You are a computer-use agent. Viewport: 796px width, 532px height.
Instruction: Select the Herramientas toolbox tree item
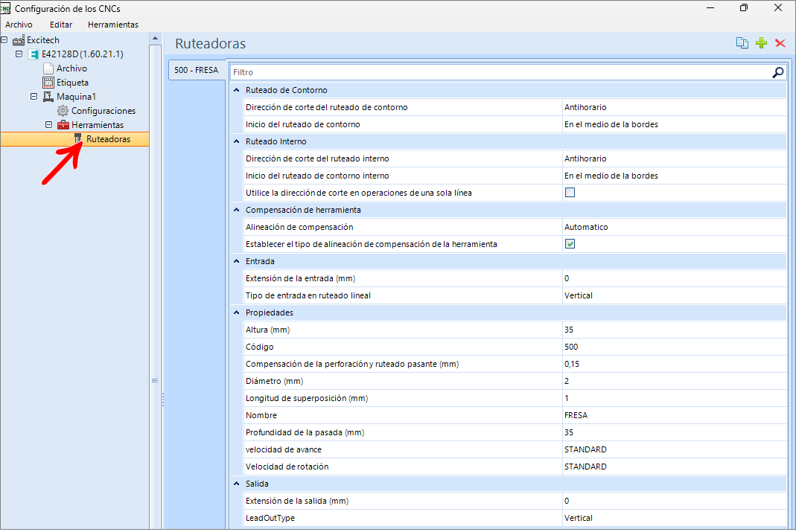coord(97,125)
